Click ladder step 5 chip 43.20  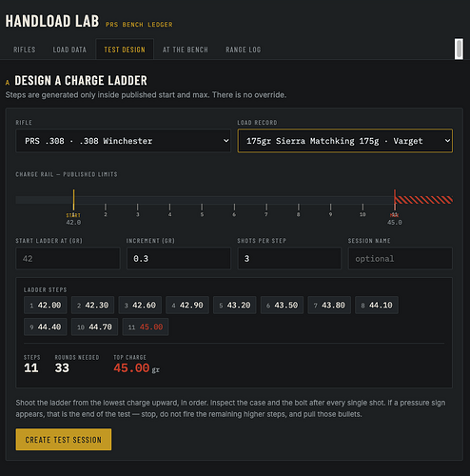click(235, 306)
